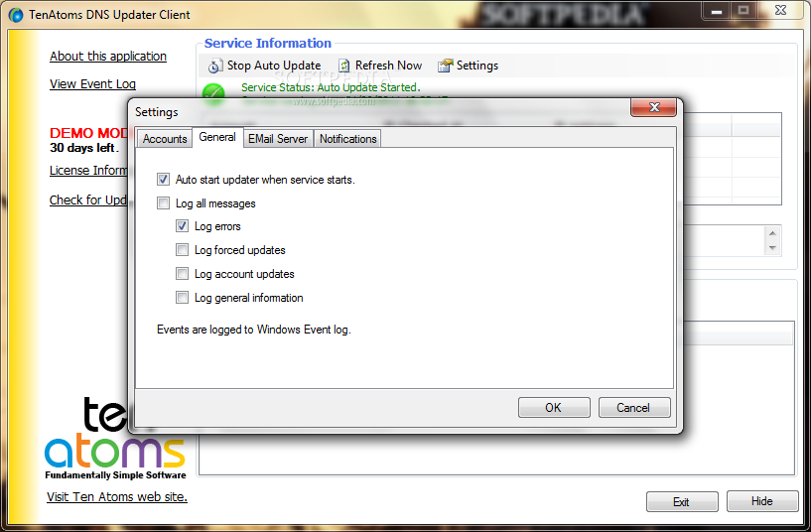811x532 pixels.
Task: Visit Ten Atoms web site link
Action: [x=117, y=496]
